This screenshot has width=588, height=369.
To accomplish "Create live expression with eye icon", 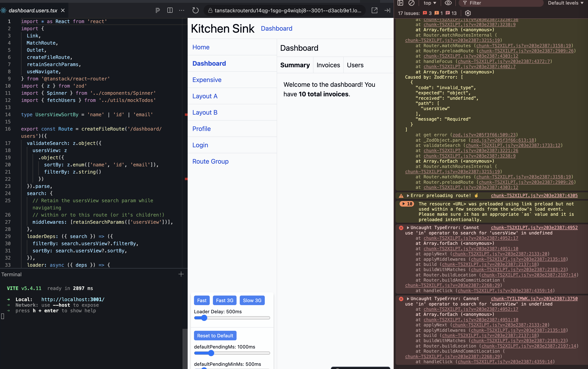I will pyautogui.click(x=448, y=3).
